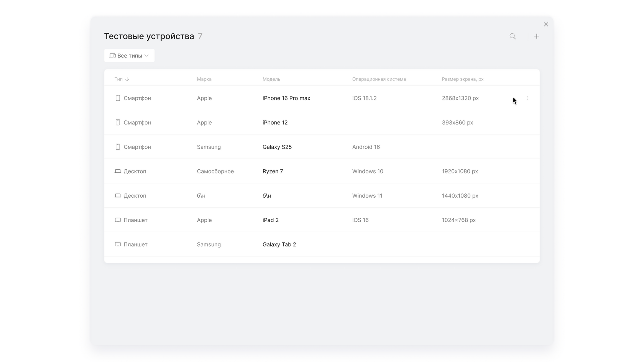
Task: Click the Марка column header
Action: pos(204,79)
